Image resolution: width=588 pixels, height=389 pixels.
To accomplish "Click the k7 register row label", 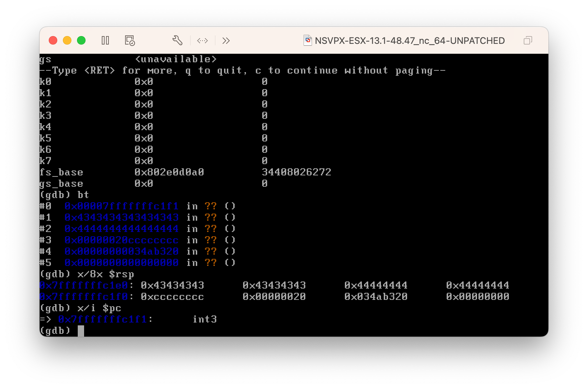I will pyautogui.click(x=46, y=161).
